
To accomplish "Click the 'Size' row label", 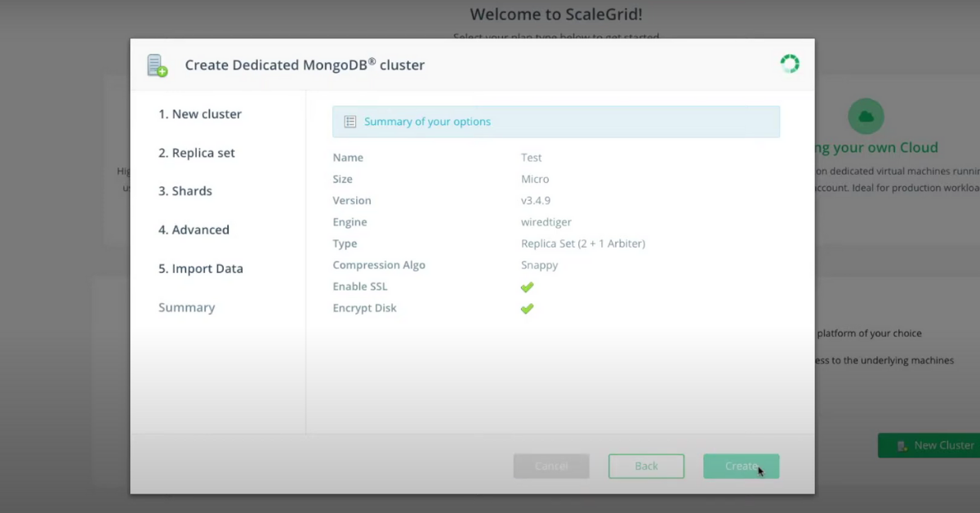I will tap(343, 179).
